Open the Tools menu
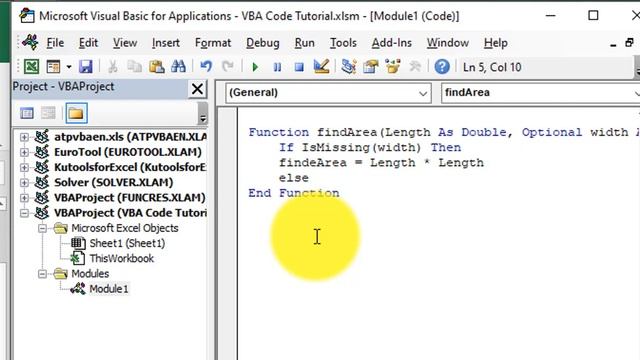The image size is (640, 360). (x=343, y=43)
